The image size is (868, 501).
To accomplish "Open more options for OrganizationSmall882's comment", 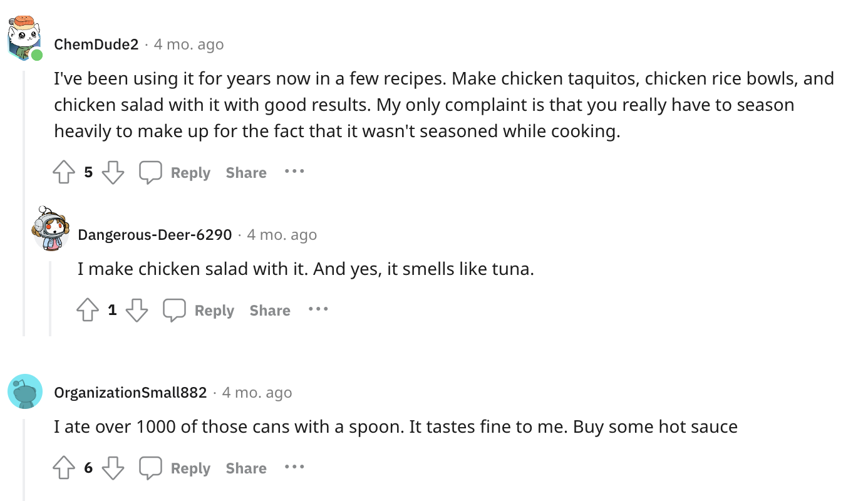I will tap(294, 467).
